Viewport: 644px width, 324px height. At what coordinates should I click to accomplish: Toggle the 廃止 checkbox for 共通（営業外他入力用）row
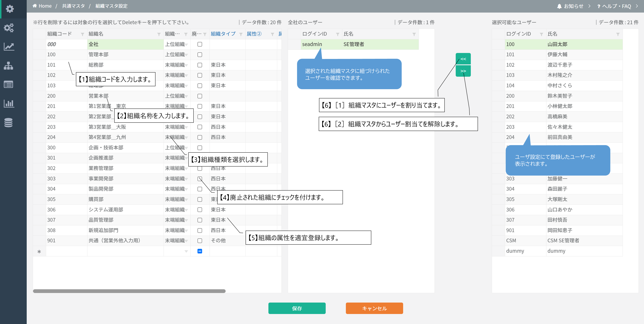pos(200,240)
